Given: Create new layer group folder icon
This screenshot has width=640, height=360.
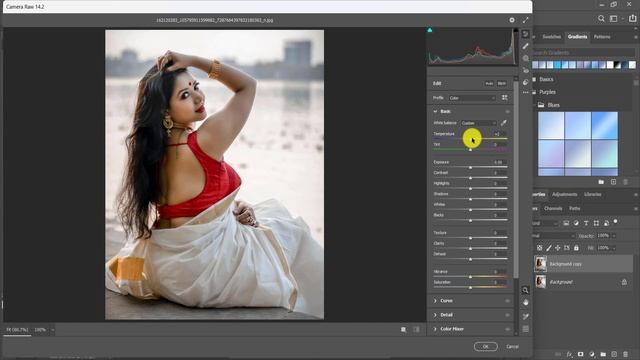Looking at the screenshot, I should coord(603,354).
